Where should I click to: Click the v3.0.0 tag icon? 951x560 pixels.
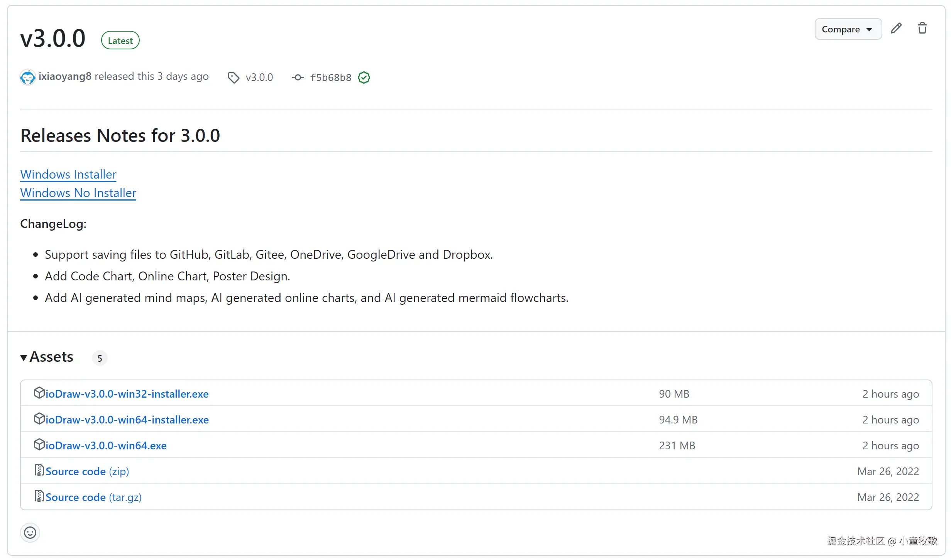pyautogui.click(x=234, y=78)
